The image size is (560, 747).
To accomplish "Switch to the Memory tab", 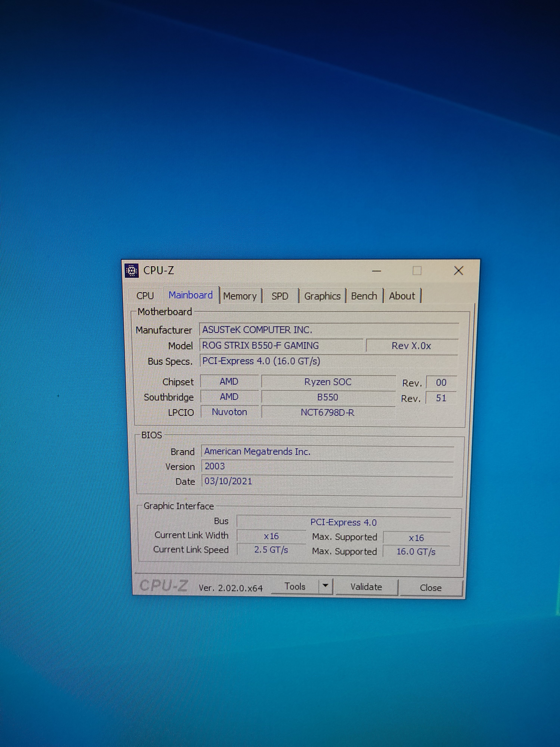I will tap(240, 296).
